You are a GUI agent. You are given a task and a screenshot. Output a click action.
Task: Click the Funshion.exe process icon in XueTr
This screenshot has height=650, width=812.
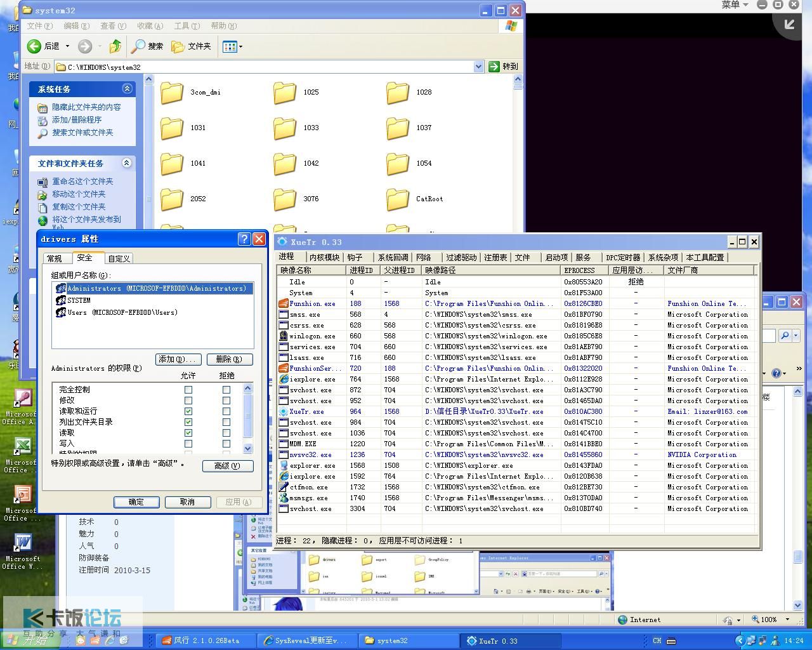pos(284,303)
